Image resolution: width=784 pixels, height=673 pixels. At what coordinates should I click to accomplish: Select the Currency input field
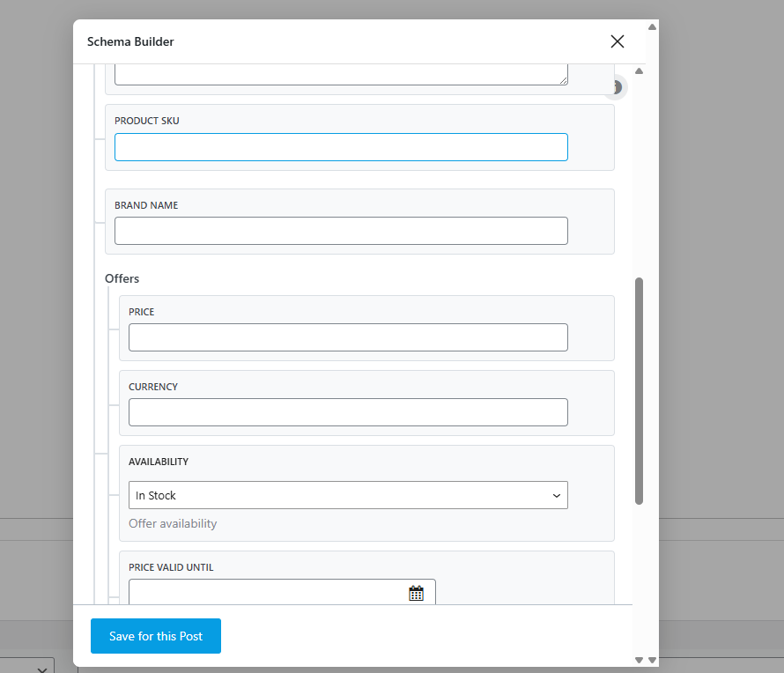click(x=348, y=411)
